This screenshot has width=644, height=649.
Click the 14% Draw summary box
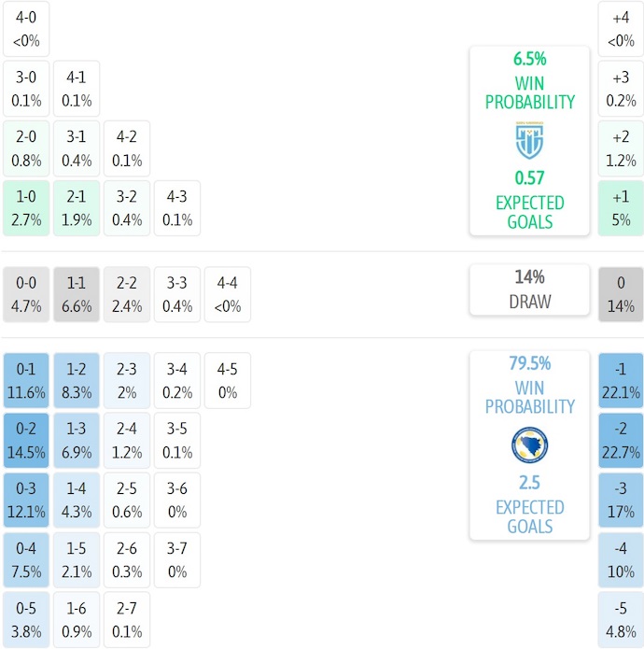point(529,289)
